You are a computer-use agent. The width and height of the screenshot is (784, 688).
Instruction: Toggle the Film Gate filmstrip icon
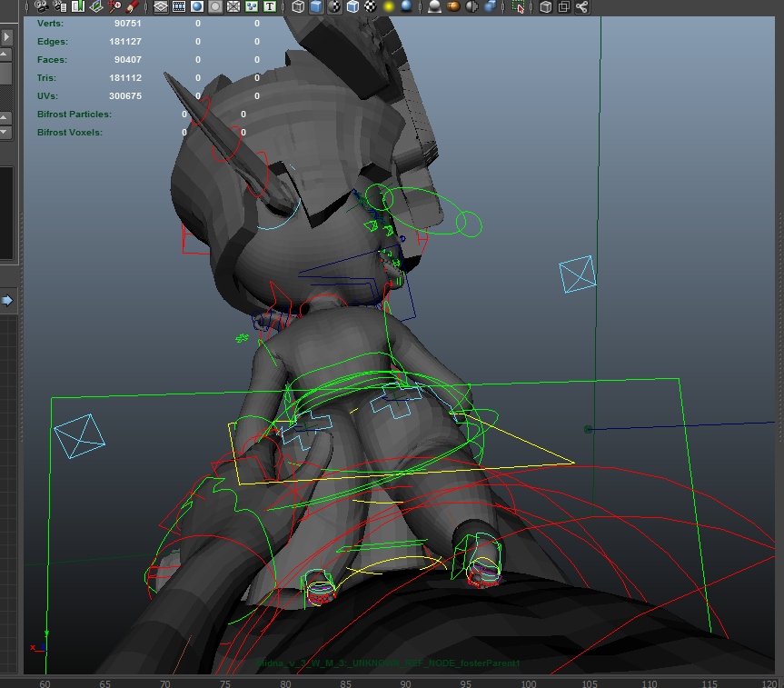[x=178, y=6]
